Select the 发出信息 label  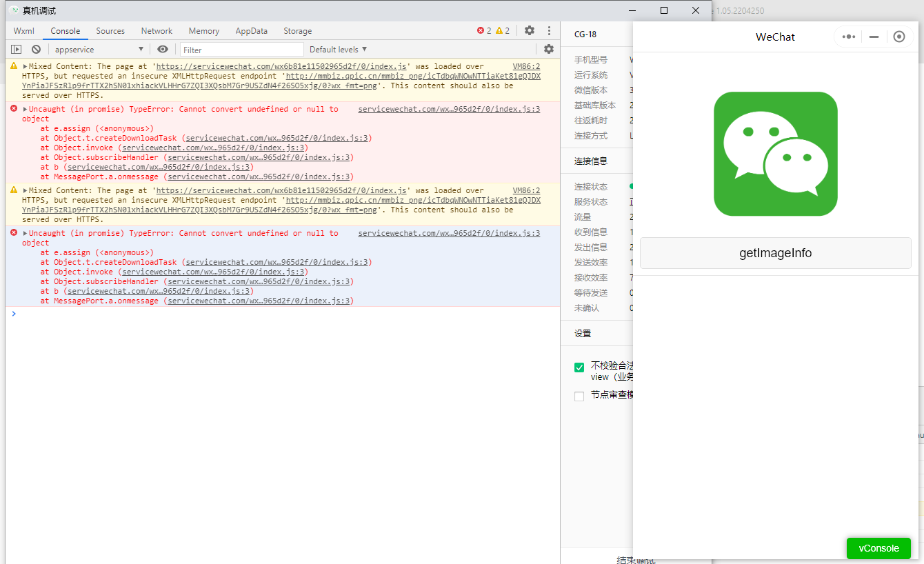tap(591, 248)
